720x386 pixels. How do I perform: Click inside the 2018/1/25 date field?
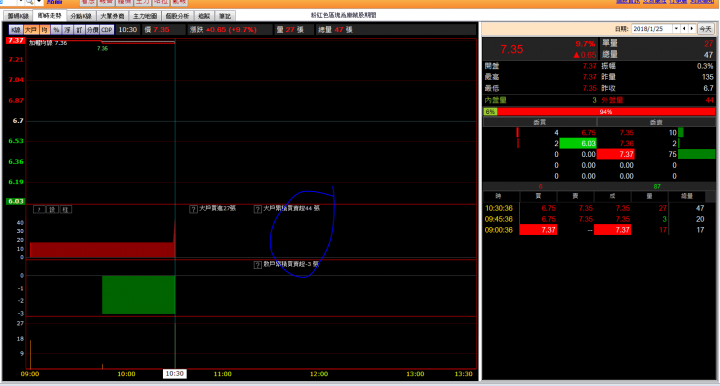tap(652, 28)
